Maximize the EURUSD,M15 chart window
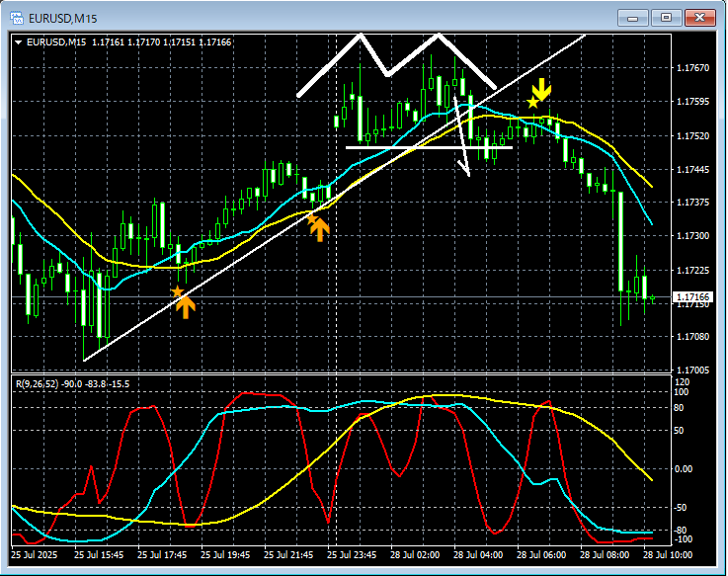The image size is (728, 576). coord(666,18)
